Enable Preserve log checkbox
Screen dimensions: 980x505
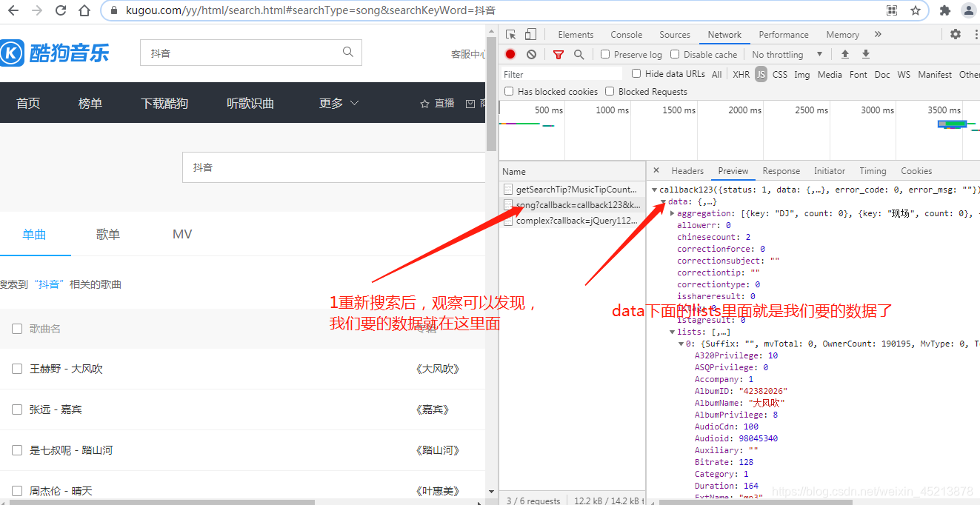point(605,54)
